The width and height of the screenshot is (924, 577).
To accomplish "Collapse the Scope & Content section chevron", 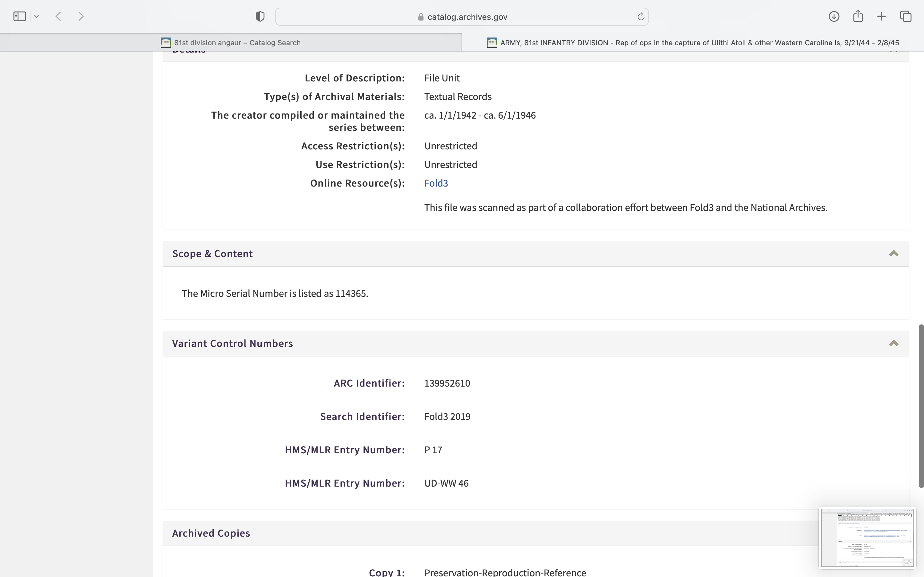I will [x=894, y=254].
